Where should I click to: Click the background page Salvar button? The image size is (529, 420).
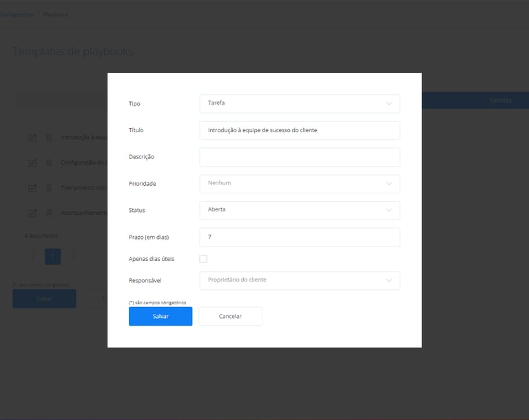click(x=44, y=299)
